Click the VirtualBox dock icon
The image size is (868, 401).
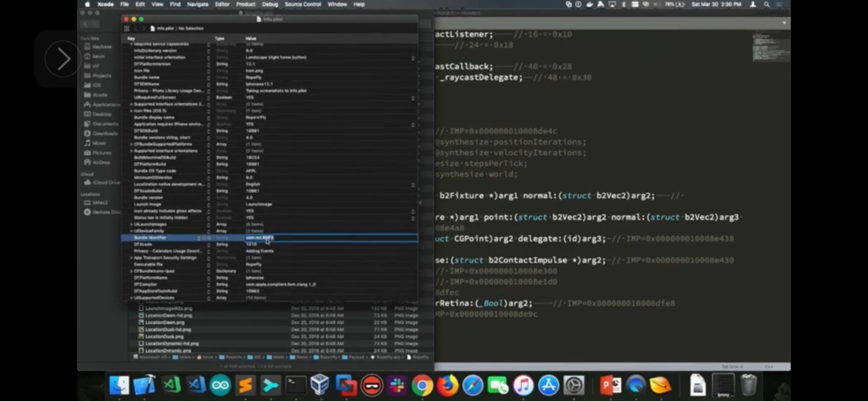pyautogui.click(x=320, y=385)
